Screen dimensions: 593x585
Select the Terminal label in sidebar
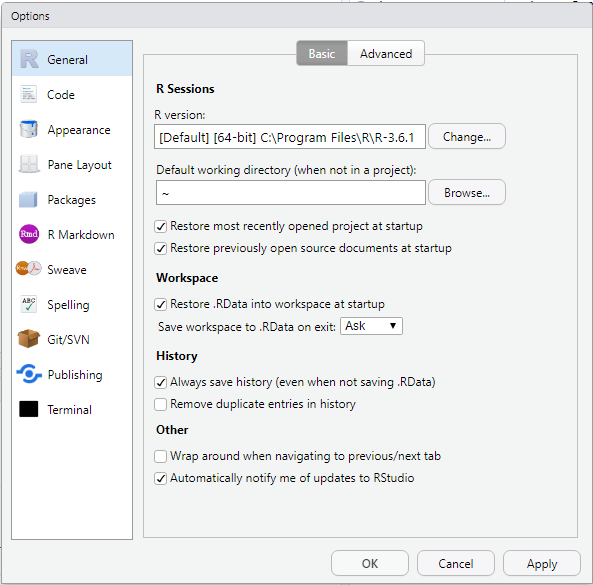click(70, 410)
